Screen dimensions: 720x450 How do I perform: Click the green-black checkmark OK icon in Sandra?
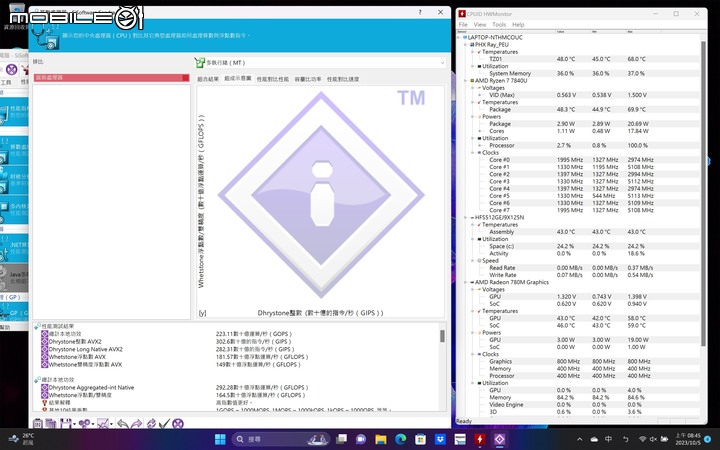[164, 423]
